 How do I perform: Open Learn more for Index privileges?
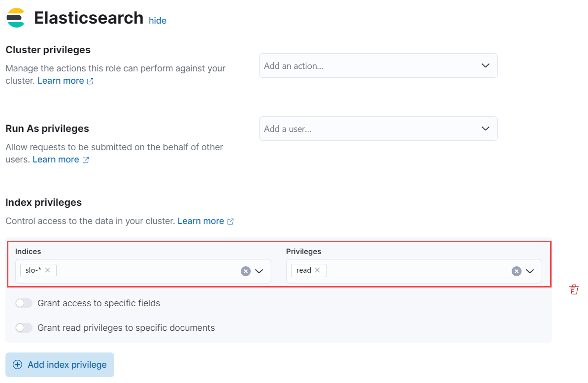200,221
